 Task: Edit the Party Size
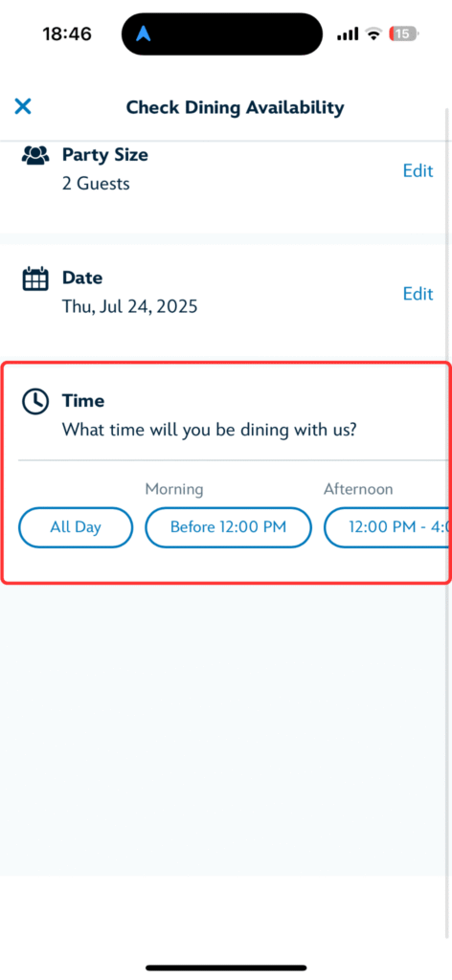(418, 170)
